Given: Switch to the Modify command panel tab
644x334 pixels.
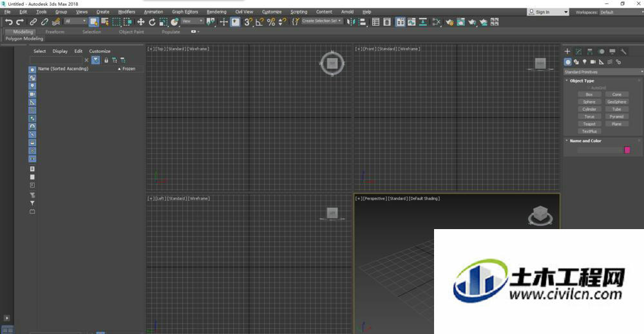Looking at the screenshot, I should tap(578, 51).
